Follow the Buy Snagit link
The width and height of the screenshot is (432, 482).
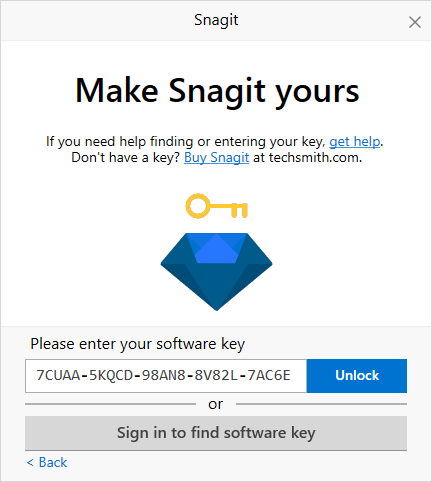[216, 158]
